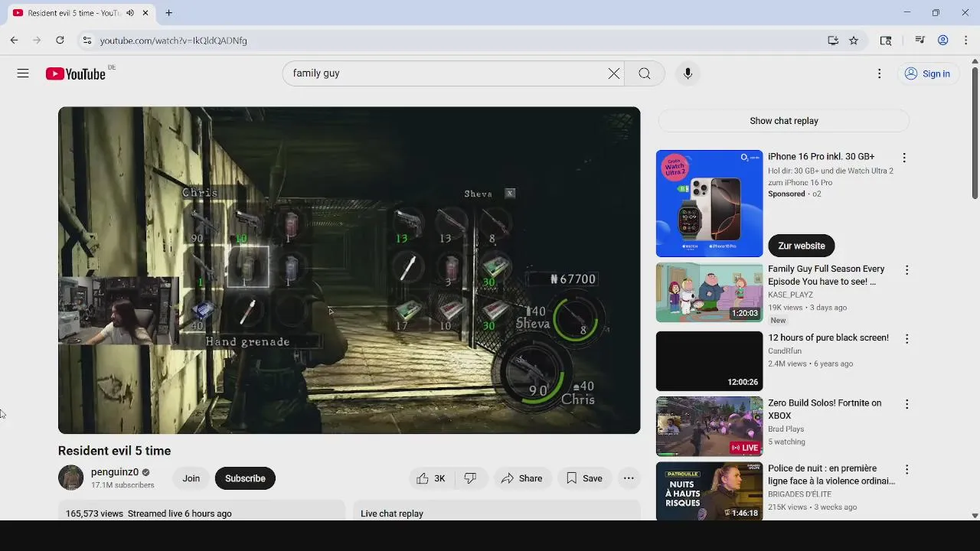Open Family Guy Full Season video thumbnail
Screen dimensions: 980x551
709,292
